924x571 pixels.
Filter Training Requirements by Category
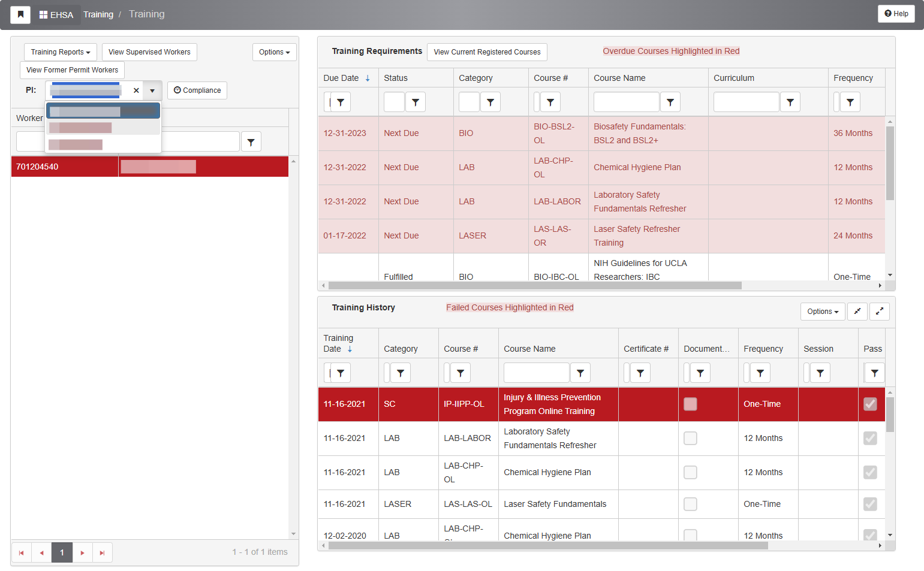point(490,102)
